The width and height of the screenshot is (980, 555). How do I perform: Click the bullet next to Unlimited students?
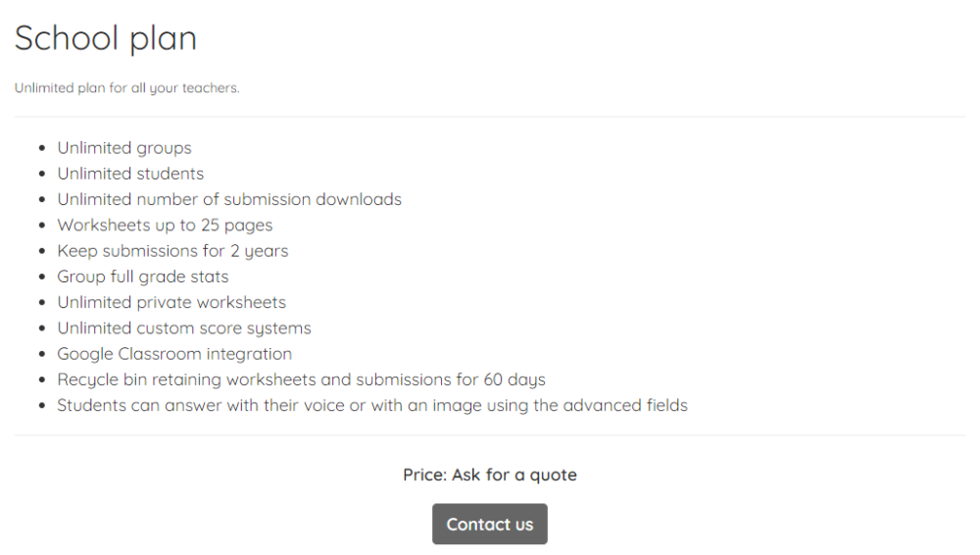pyautogui.click(x=42, y=174)
